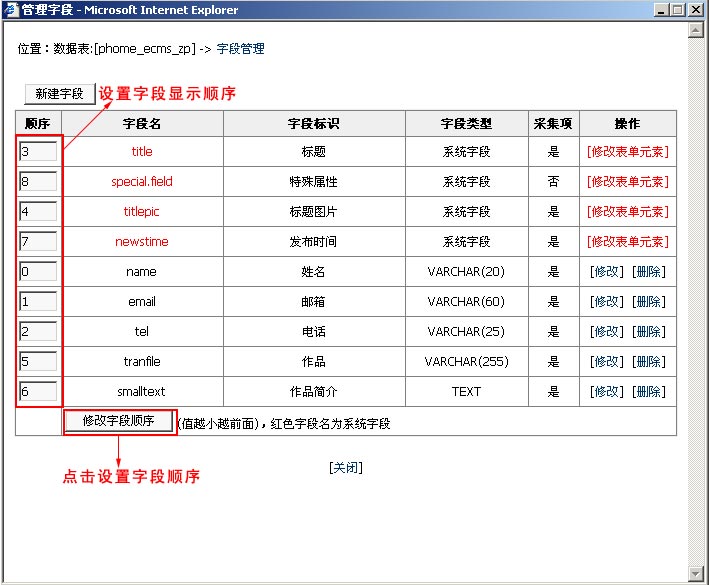This screenshot has height=585, width=709.
Task: Open the 字段管理 breadcrumb link
Action: (x=240, y=48)
